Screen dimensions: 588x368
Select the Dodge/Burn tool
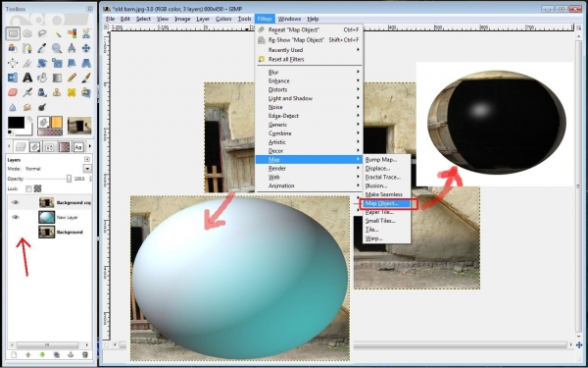pyautogui.click(x=42, y=107)
